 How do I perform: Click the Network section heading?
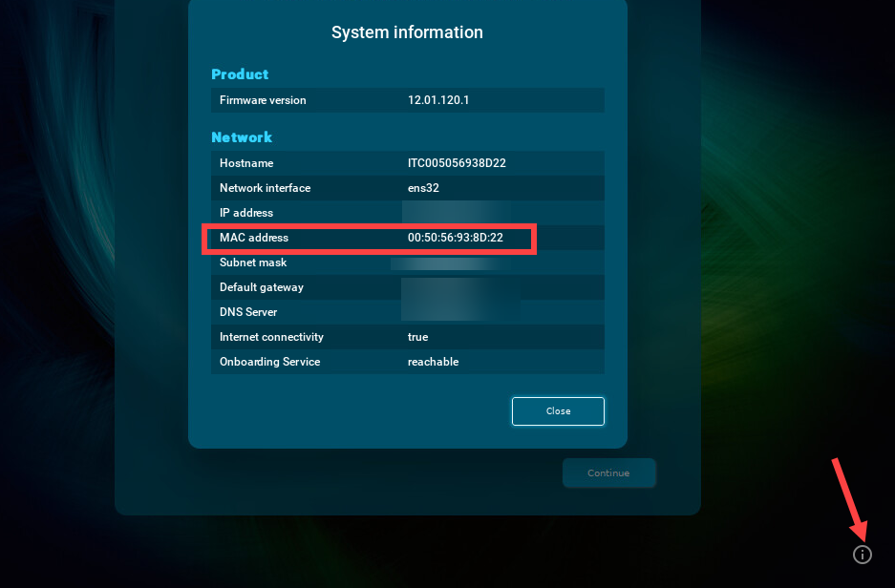tap(241, 137)
